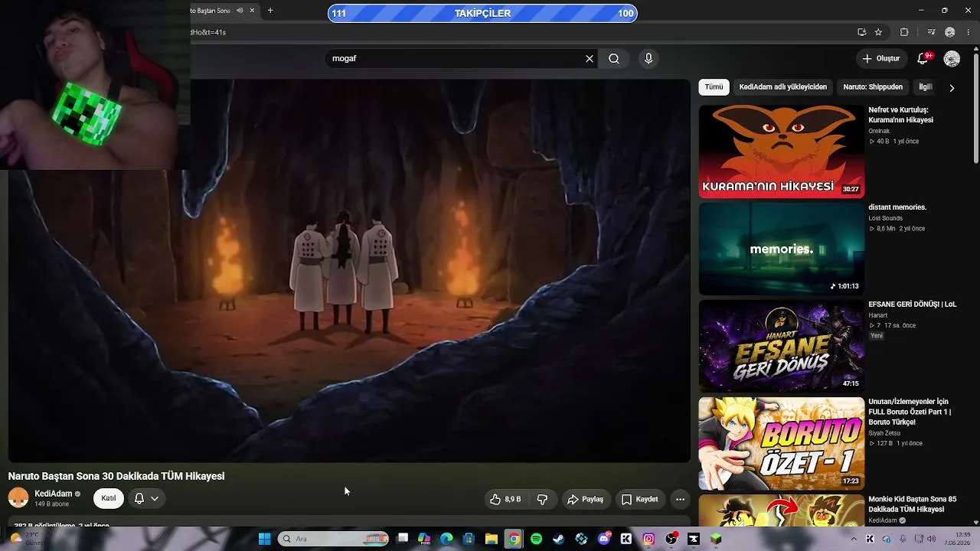980x551 pixels.
Task: Open the Minecraft block icon in taskbar
Action: [x=716, y=539]
